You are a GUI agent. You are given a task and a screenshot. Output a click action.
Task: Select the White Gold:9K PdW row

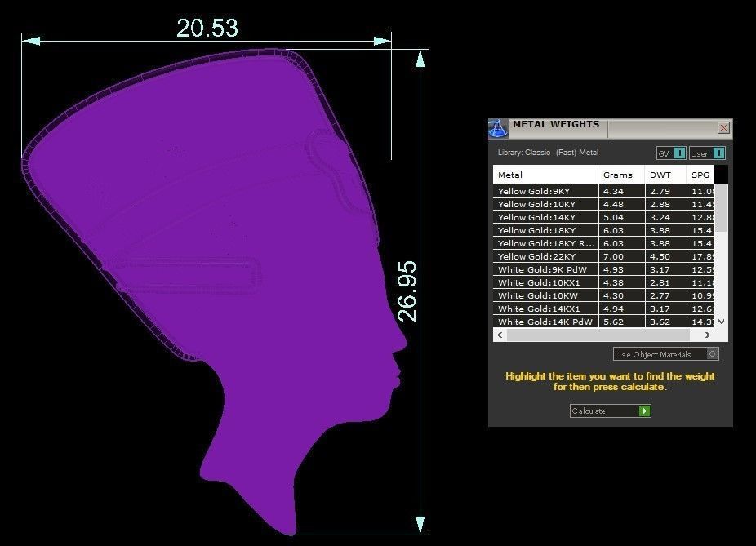pos(603,269)
